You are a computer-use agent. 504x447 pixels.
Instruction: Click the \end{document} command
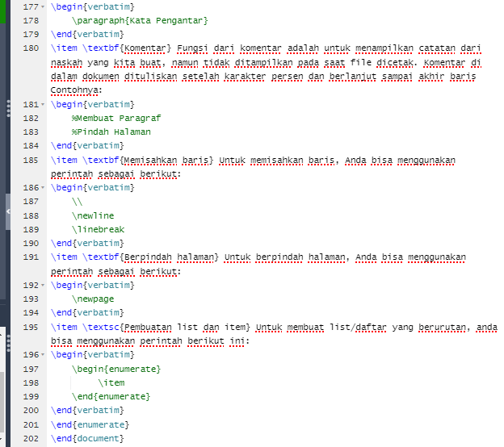point(87,439)
